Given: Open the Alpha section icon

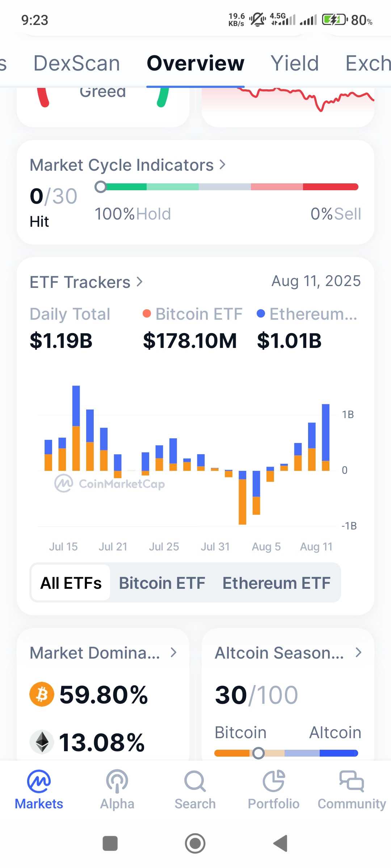Looking at the screenshot, I should tap(117, 782).
